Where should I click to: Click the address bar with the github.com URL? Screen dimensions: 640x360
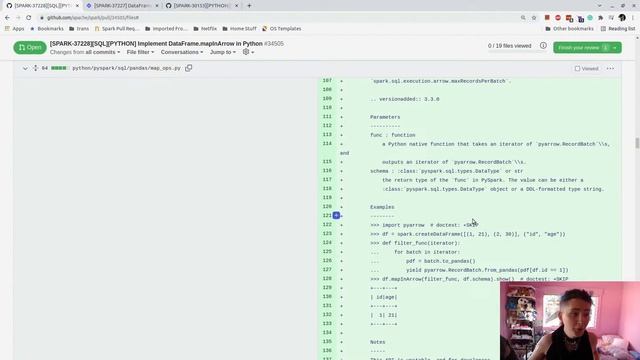point(278,18)
